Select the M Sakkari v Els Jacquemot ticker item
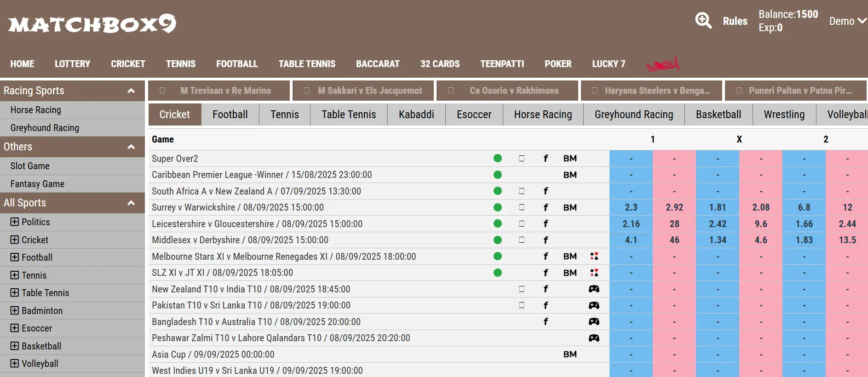The height and width of the screenshot is (377, 868). 369,91
